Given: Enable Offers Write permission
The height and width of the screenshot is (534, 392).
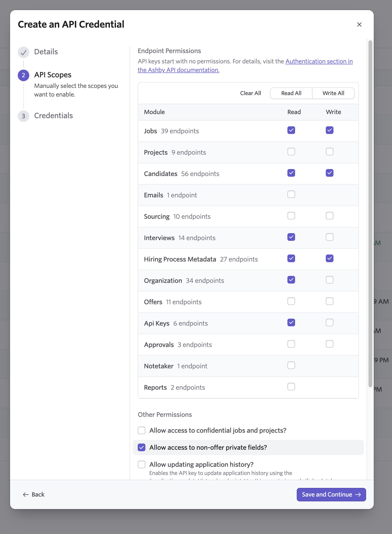Looking at the screenshot, I should click(x=329, y=301).
